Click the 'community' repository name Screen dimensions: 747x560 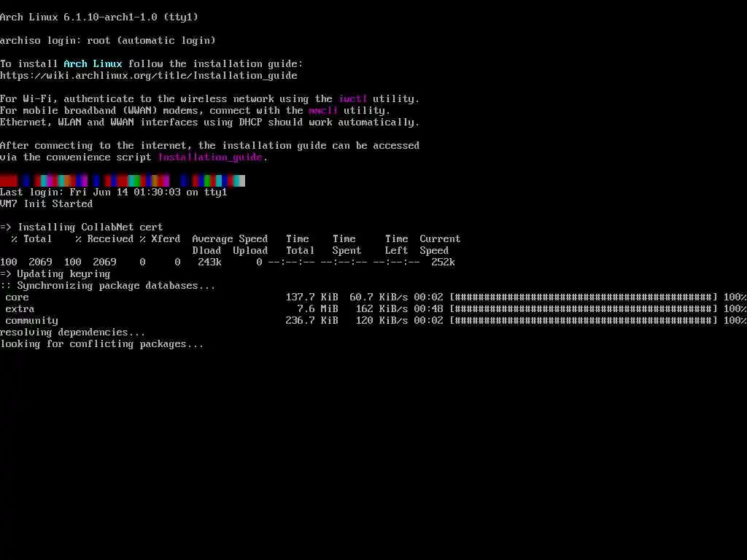tap(31, 321)
